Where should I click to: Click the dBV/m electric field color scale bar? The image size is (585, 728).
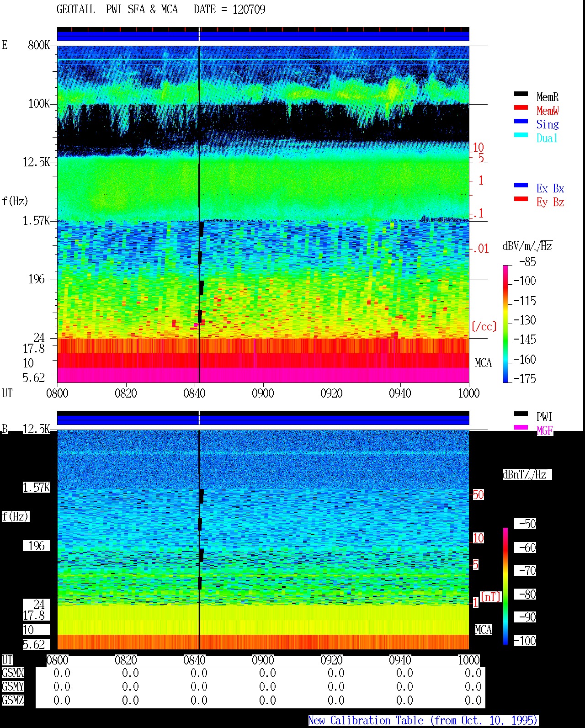505,324
